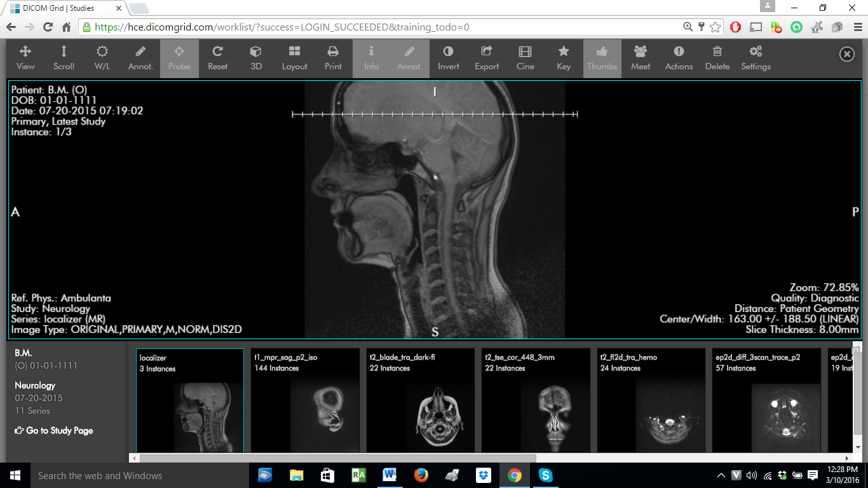This screenshot has height=488, width=868.
Task: Go forward in the browser
Action: click(29, 27)
